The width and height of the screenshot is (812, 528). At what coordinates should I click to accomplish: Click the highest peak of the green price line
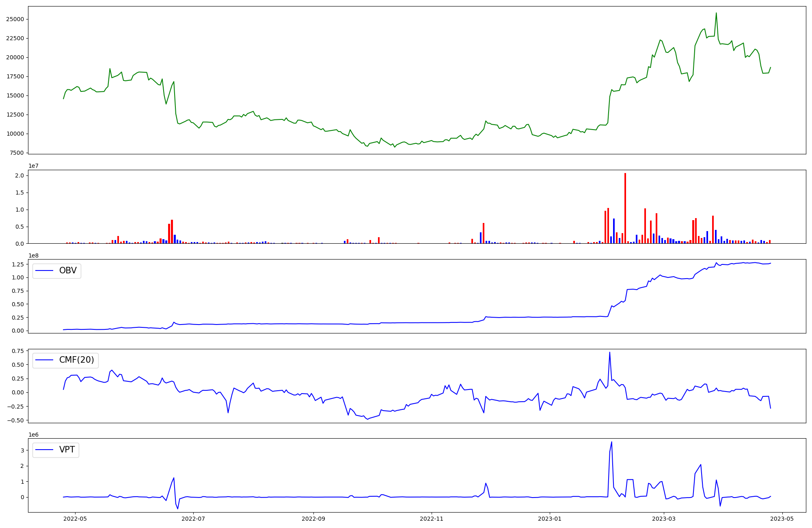tap(716, 13)
